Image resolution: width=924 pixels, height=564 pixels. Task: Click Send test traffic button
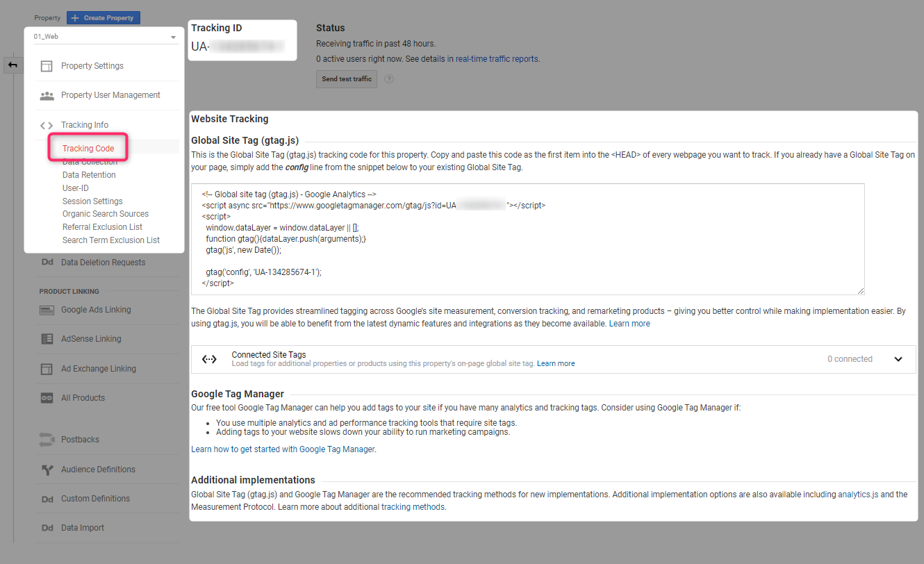347,79
